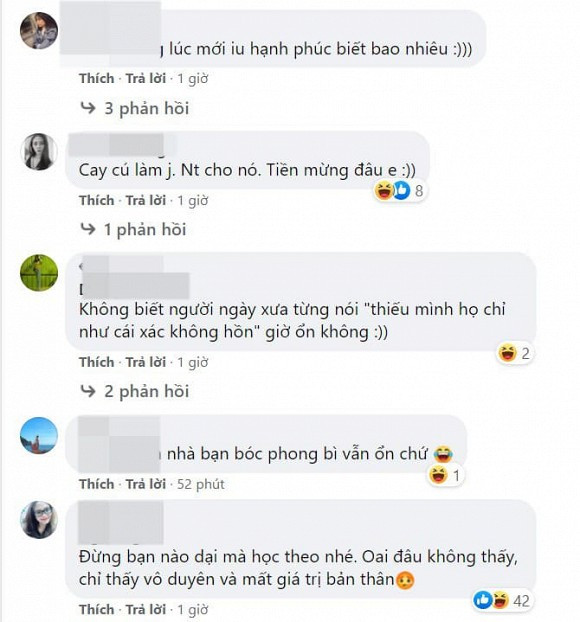Open profile photo of first commenter
The height and width of the screenshot is (622, 580).
pyautogui.click(x=39, y=31)
